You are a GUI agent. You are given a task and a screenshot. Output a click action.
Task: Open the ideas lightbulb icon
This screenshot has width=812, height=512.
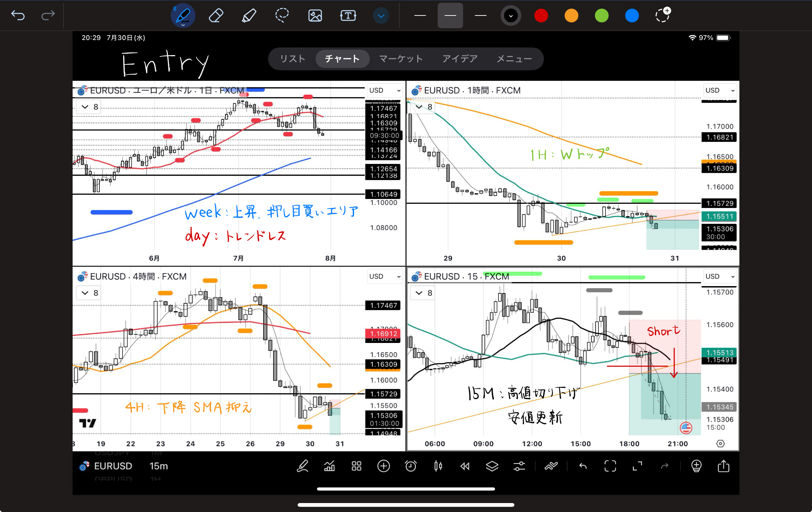pos(696,466)
